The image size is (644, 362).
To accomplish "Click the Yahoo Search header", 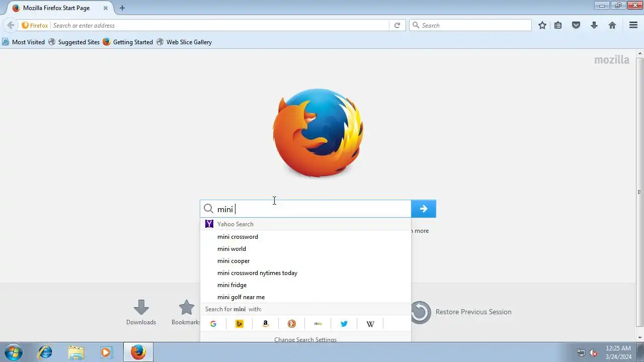I will click(305, 224).
